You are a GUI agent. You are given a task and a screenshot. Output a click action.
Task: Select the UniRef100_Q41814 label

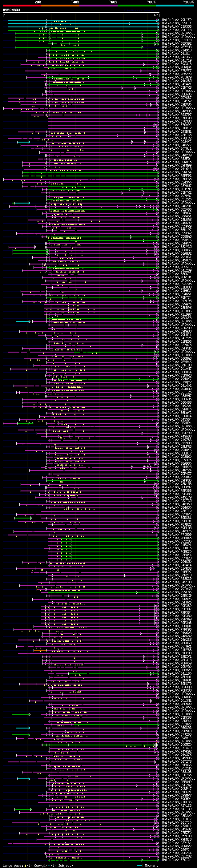(177, 54)
